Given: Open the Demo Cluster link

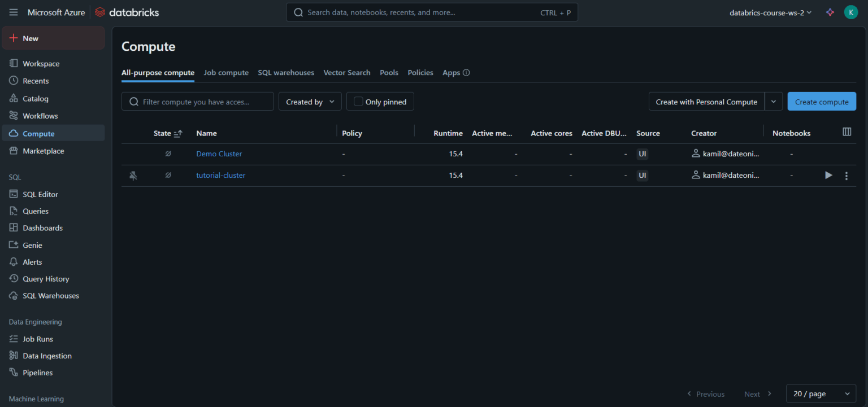Looking at the screenshot, I should [219, 154].
